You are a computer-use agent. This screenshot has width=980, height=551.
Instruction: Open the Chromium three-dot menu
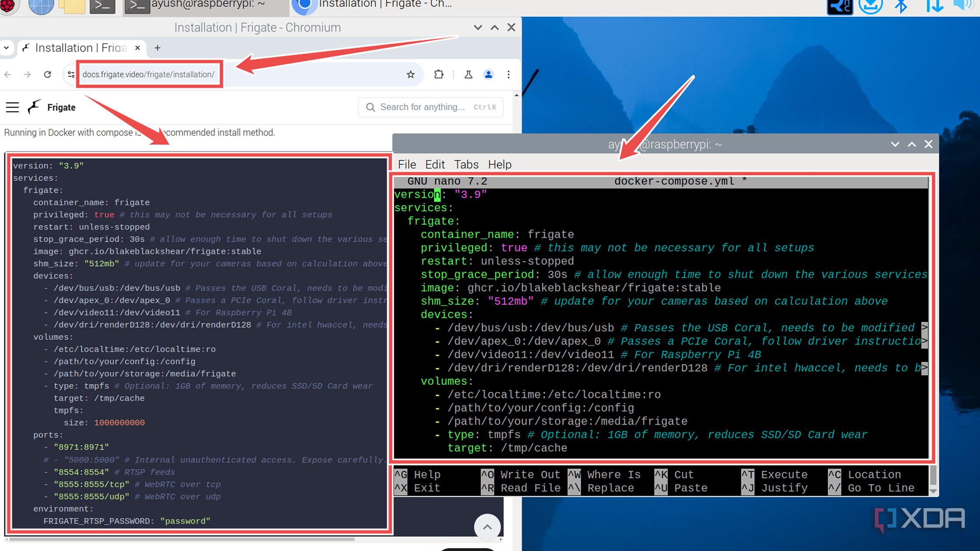508,74
